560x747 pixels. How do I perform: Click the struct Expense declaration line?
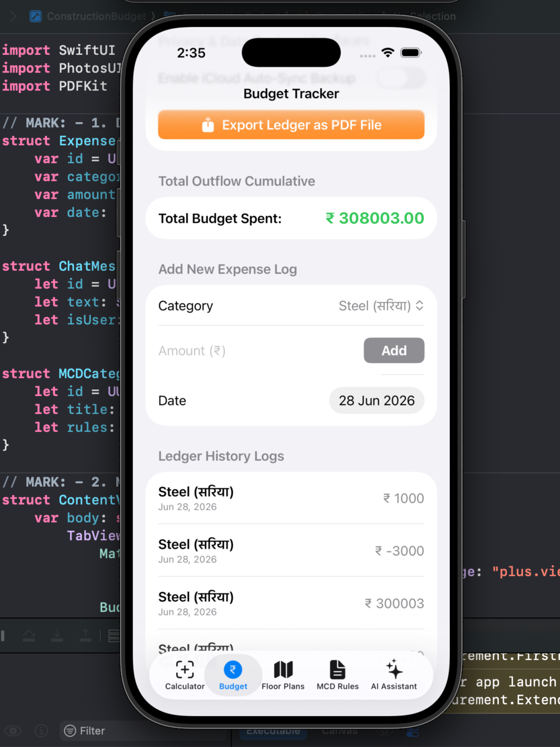click(59, 141)
